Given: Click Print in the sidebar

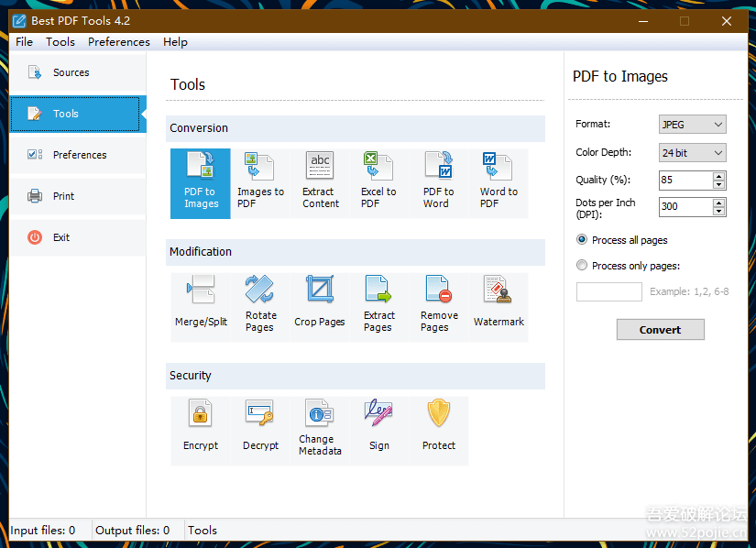Looking at the screenshot, I should [78, 196].
